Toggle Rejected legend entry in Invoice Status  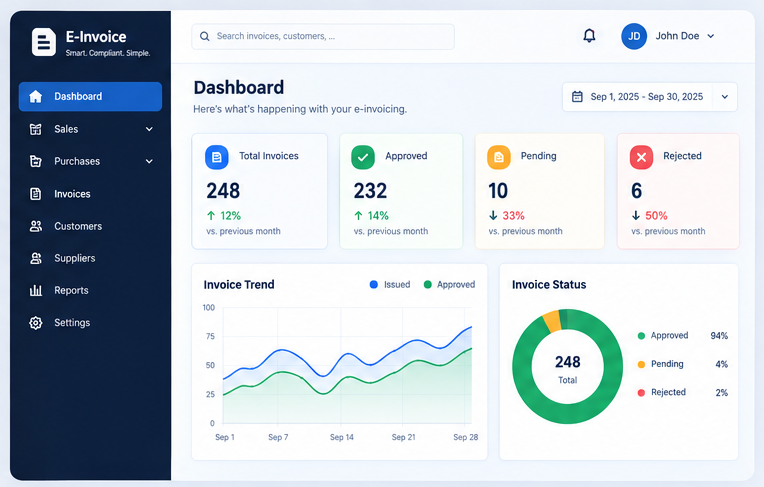(661, 392)
